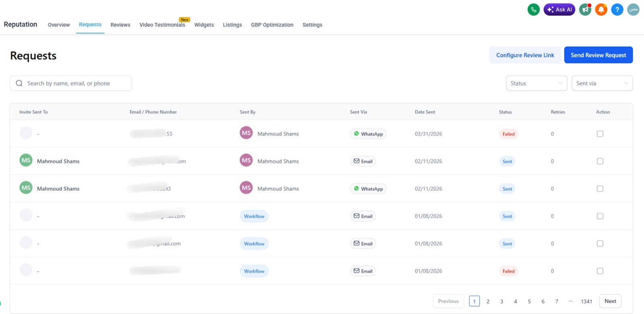Viewport: 644px width, 314px height.
Task: Open the orange notifications bell
Action: point(601,10)
